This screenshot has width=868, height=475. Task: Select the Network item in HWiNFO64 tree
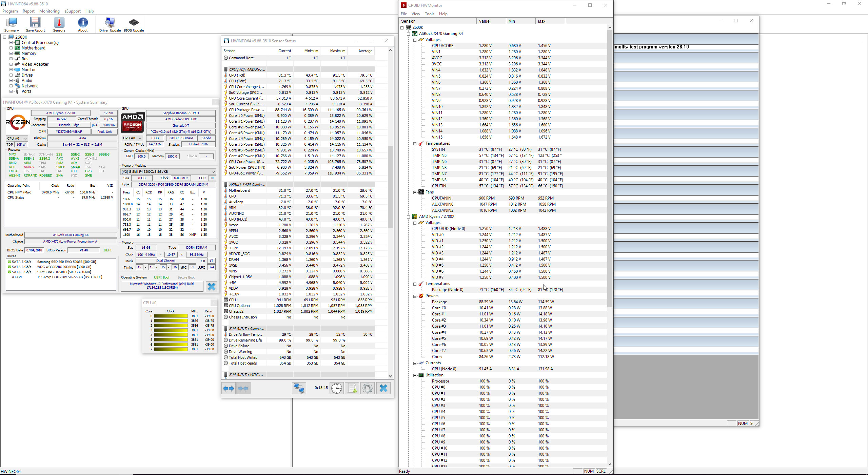coord(29,86)
